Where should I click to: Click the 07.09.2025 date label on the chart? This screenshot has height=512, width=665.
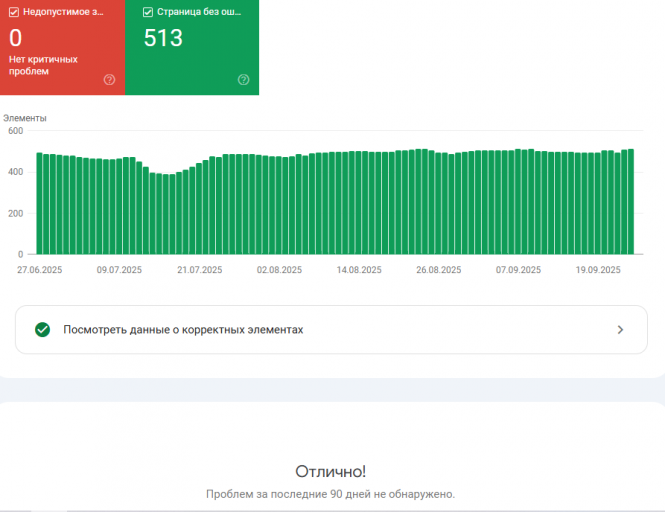(x=518, y=270)
